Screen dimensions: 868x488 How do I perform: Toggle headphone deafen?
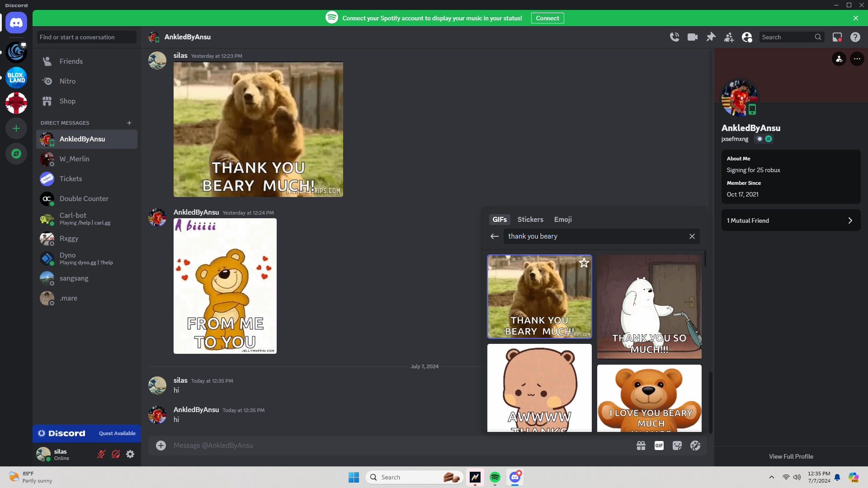[x=116, y=454]
